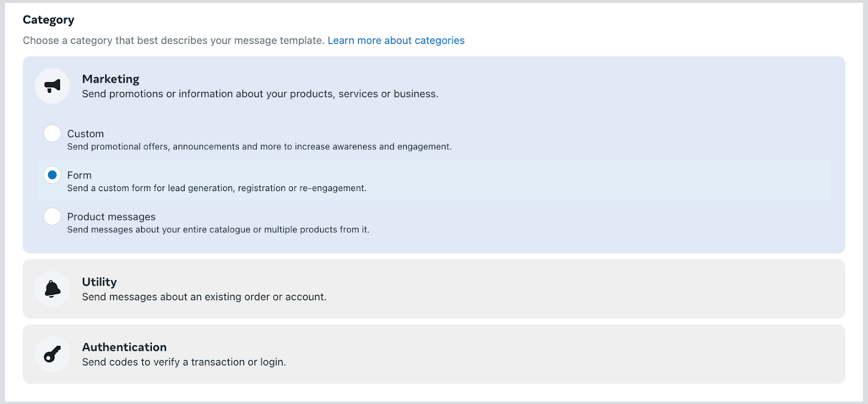Click "Send a custom form for lead generation" description
868x404 pixels.
point(217,188)
